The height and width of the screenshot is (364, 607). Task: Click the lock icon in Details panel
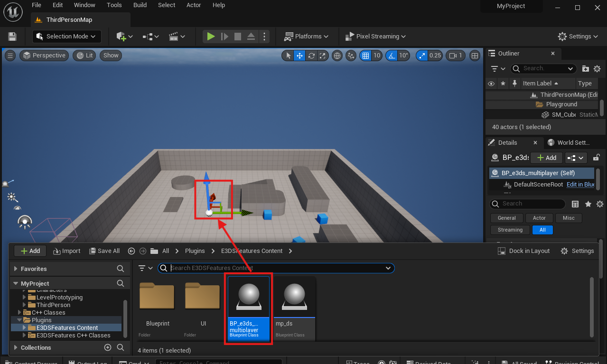[x=597, y=158]
